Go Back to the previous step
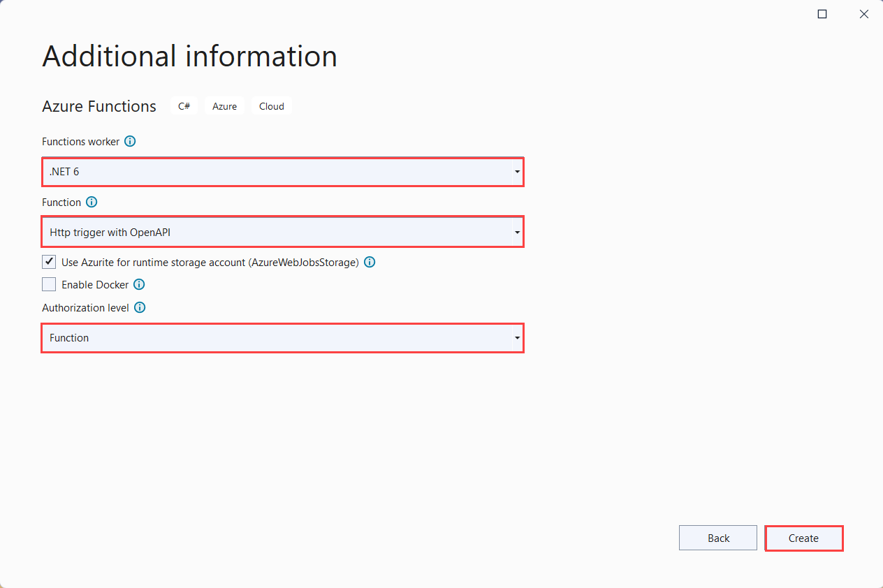This screenshot has width=883, height=588. click(718, 538)
